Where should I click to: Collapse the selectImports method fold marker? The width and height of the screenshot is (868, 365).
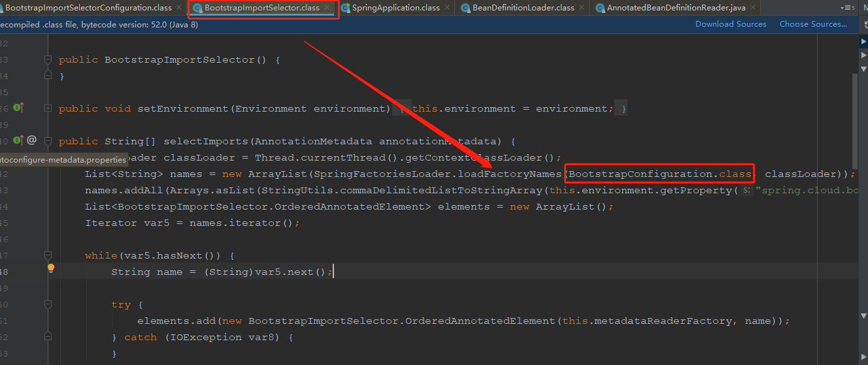click(x=48, y=141)
